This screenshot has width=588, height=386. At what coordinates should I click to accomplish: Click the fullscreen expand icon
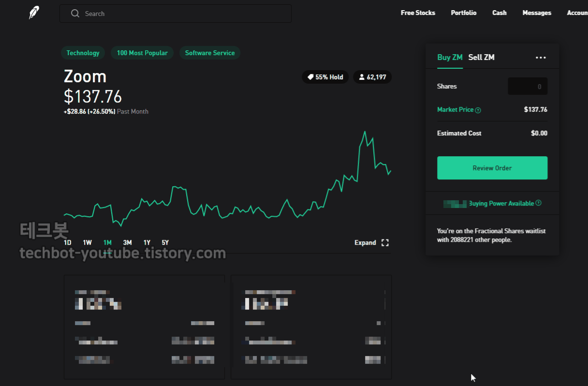[x=385, y=243]
